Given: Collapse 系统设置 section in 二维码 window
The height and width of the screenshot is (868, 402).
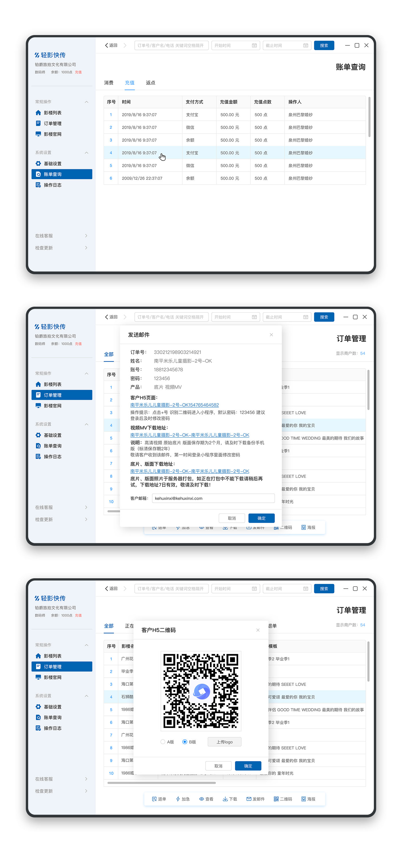Looking at the screenshot, I should pos(86,696).
